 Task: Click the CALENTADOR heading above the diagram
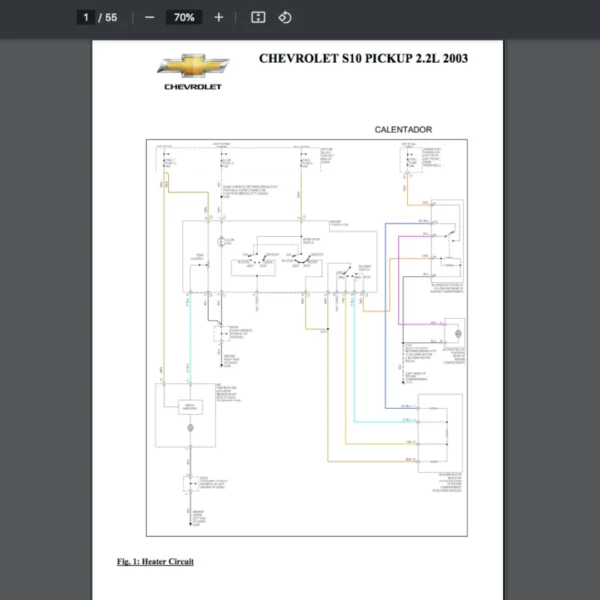403,130
